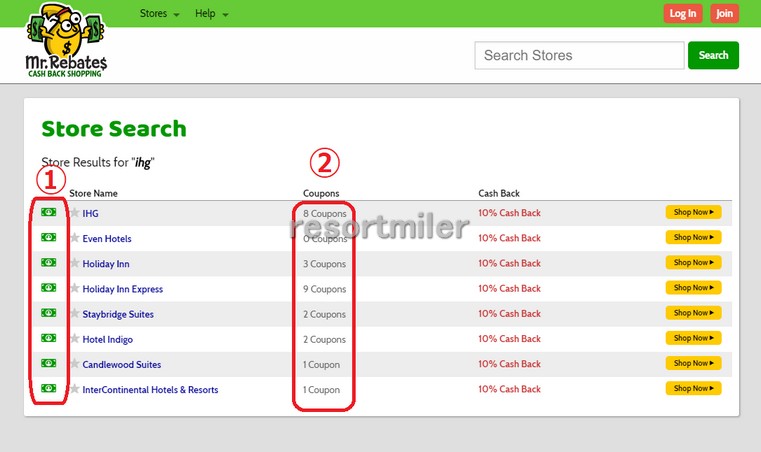View the 9 Coupons for Holiday Inn Express

324,289
